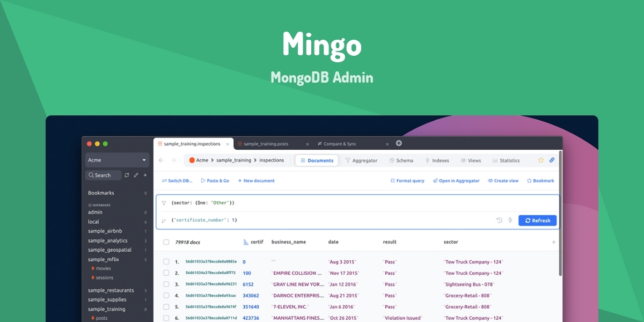Open the query history icon near Refresh
The width and height of the screenshot is (644, 322).
click(498, 220)
